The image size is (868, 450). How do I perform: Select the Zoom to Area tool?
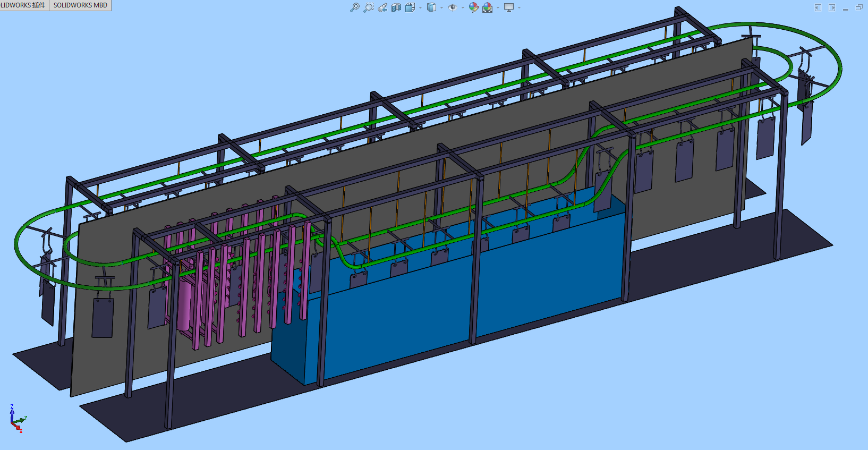(x=368, y=7)
